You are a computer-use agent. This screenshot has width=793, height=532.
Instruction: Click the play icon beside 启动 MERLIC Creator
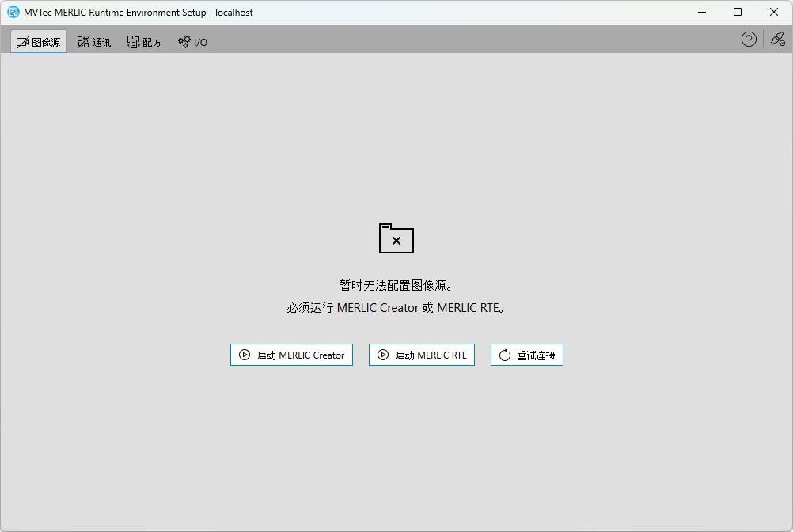click(x=245, y=355)
